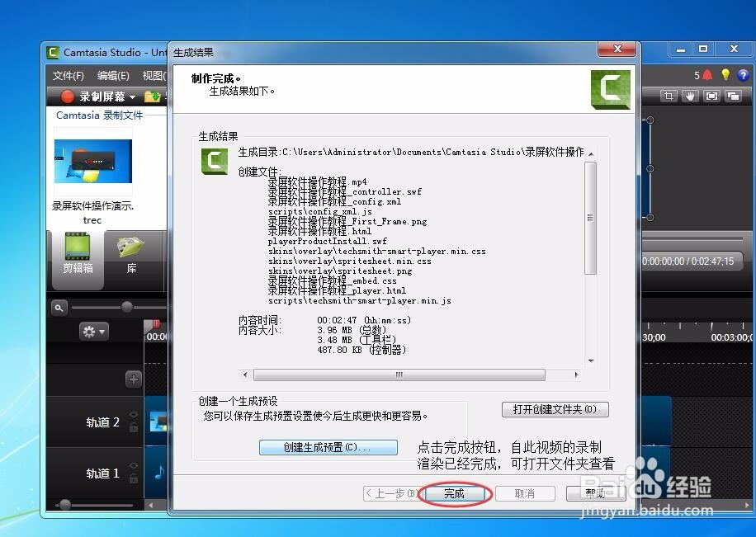
Task: Select the 轨道 1 track label
Action: 102,473
